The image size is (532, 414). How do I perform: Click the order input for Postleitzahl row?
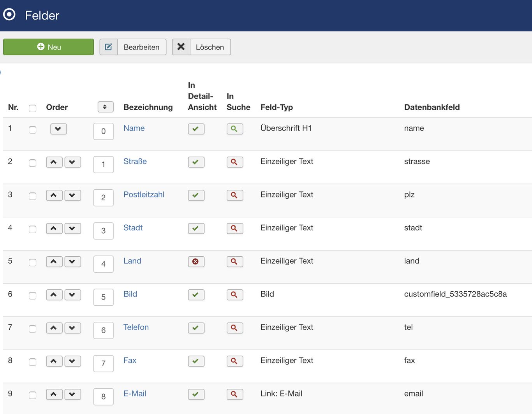click(x=104, y=197)
